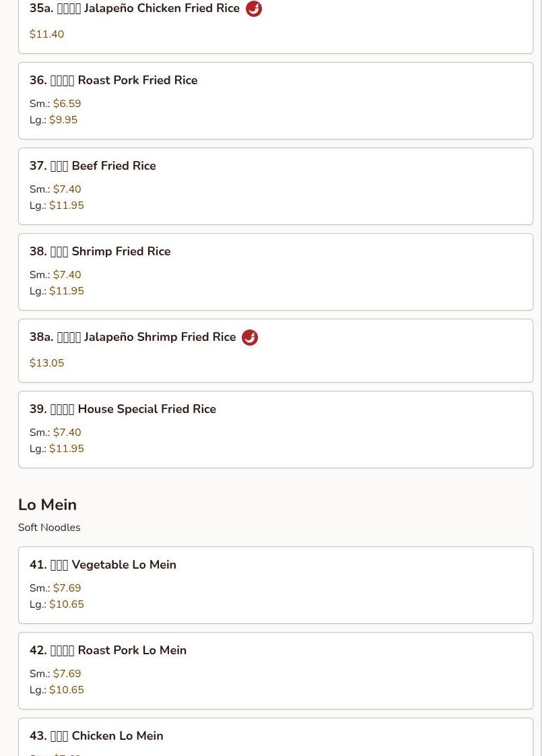Choose large House Special Fried Rice price
Viewport: 555px width, 756px height.
click(x=67, y=449)
